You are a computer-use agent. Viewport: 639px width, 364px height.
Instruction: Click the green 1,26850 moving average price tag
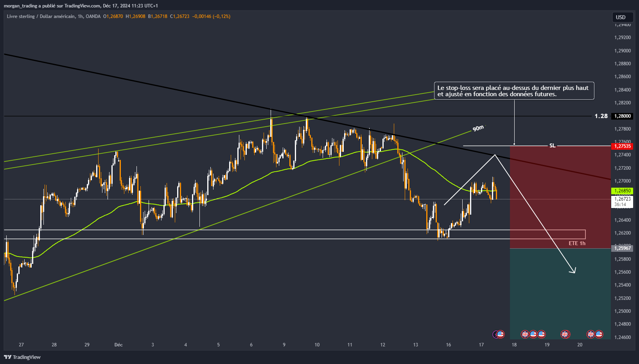point(623,191)
